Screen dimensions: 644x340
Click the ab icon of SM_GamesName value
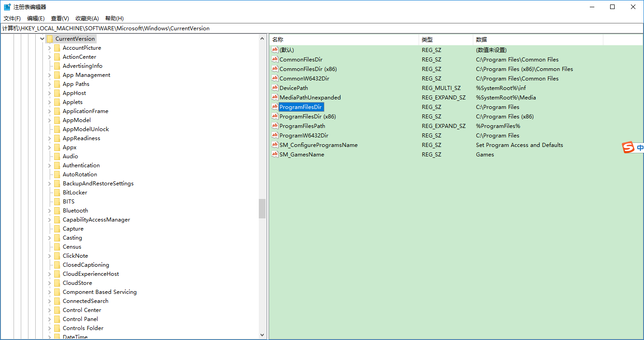tap(275, 154)
